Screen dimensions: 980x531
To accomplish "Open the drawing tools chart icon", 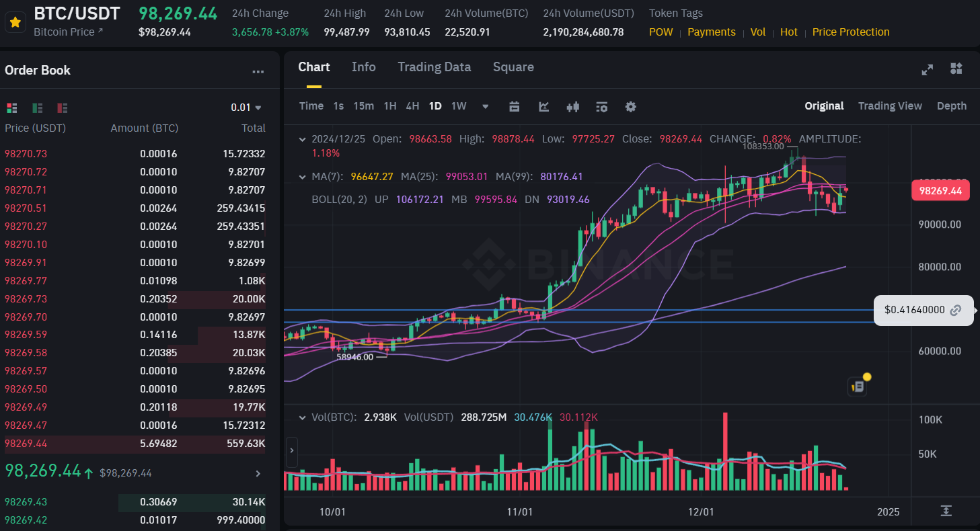I will point(544,106).
